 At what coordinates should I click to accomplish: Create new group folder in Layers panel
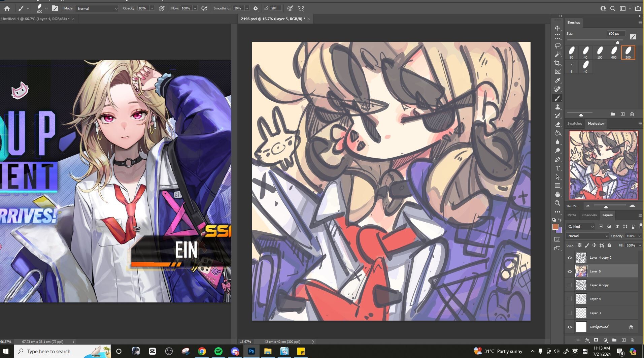(x=614, y=340)
